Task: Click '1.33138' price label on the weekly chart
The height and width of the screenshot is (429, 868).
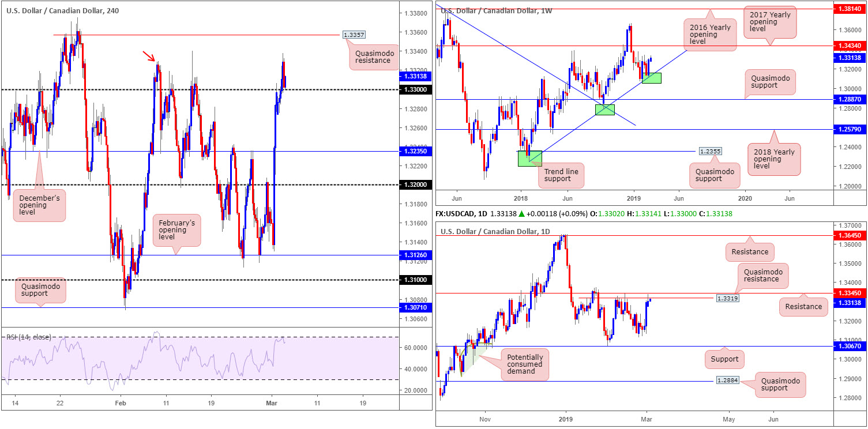Action: click(x=850, y=58)
